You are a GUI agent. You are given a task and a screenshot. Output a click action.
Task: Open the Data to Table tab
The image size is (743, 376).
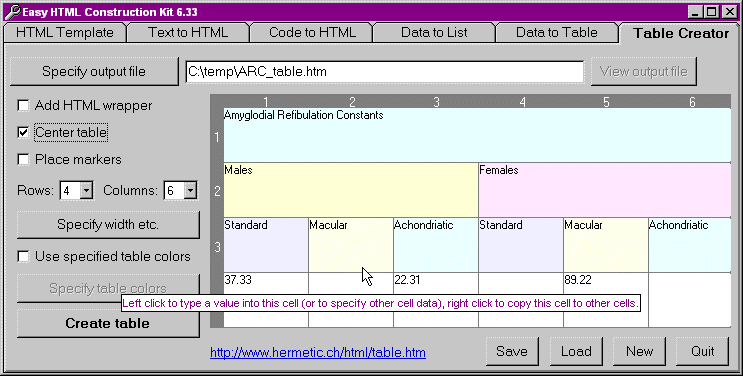pos(557,33)
